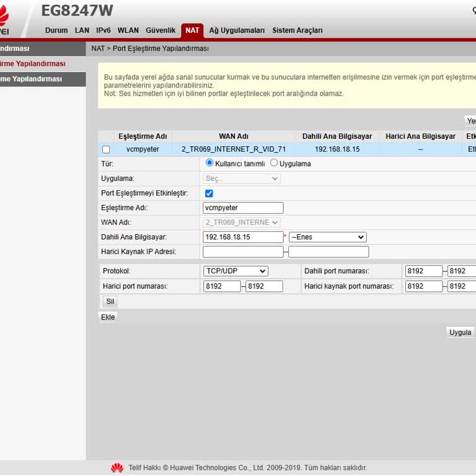Image resolution: width=476 pixels, height=476 pixels.
Task: Click Harici kaynak port numarası start field
Action: coord(424,286)
